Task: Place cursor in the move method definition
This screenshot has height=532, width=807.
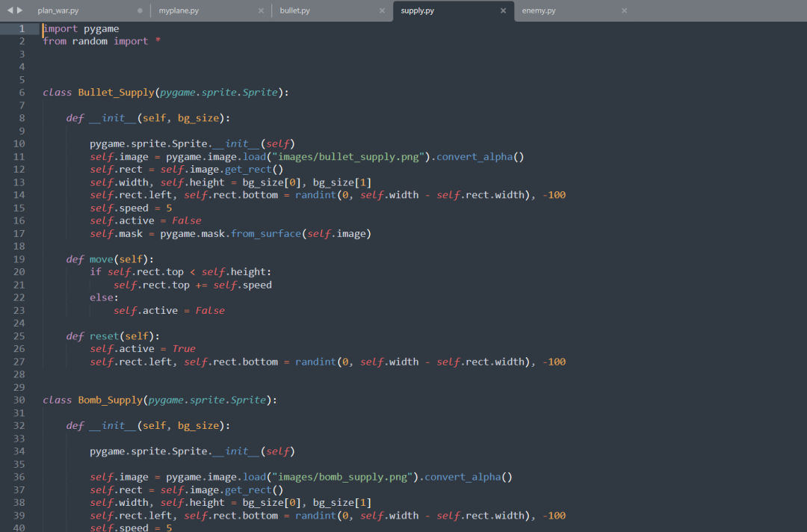Action: [x=101, y=259]
